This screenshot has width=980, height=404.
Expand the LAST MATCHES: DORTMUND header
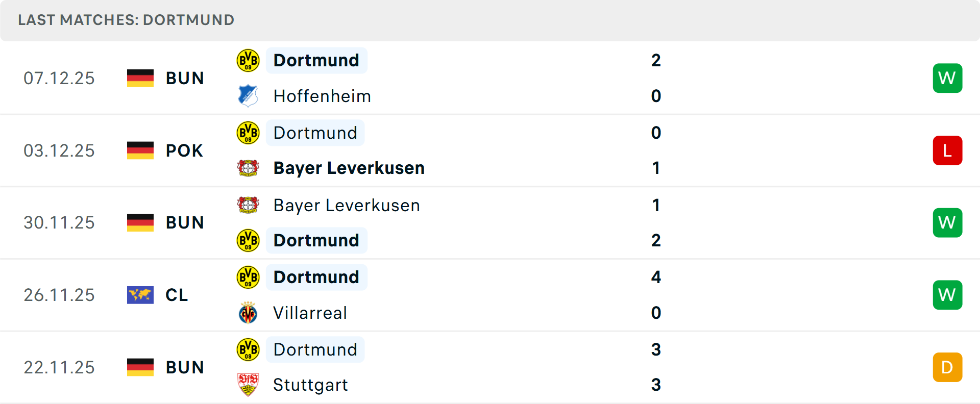pos(126,20)
